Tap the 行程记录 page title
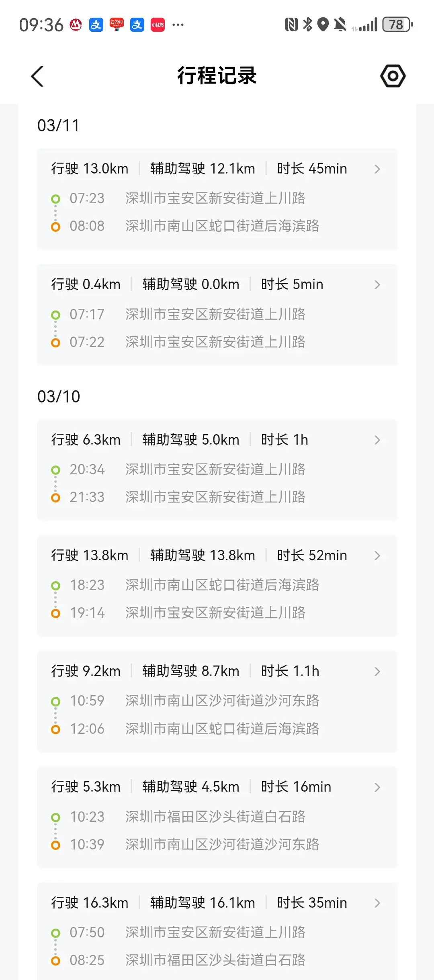The height and width of the screenshot is (980, 434). pyautogui.click(x=217, y=76)
